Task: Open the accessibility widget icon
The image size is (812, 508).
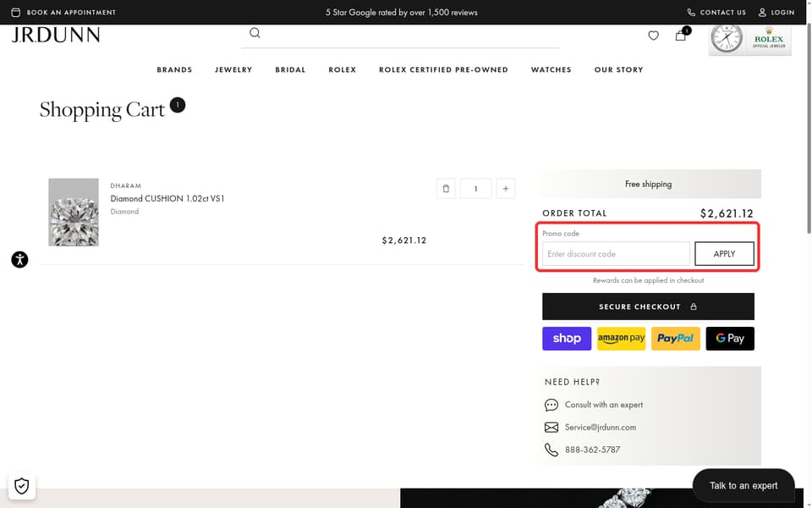Action: 19,260
